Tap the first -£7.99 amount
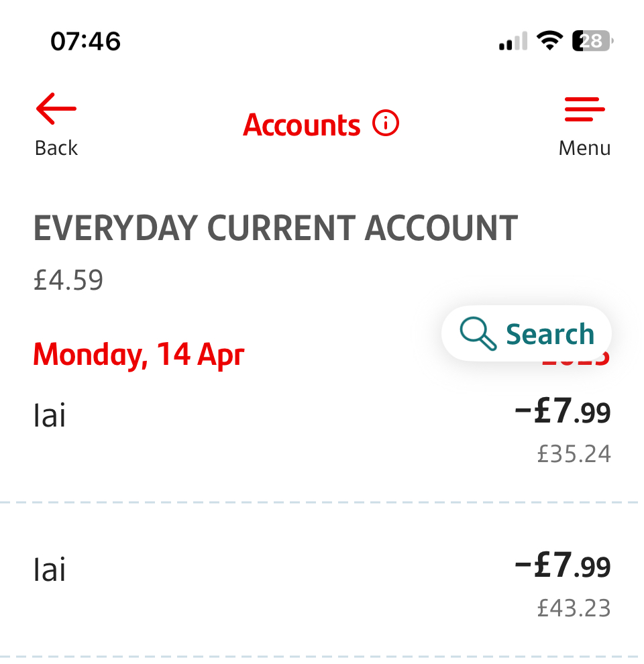644x664 pixels. click(563, 411)
